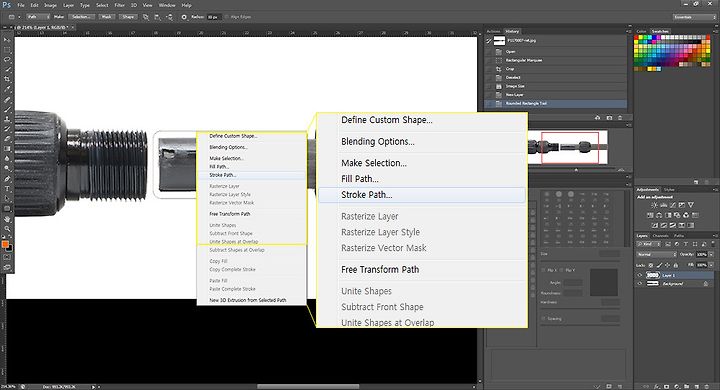Toggle lock position icon
Image resolution: width=720 pixels, height=390 pixels.
click(x=667, y=265)
